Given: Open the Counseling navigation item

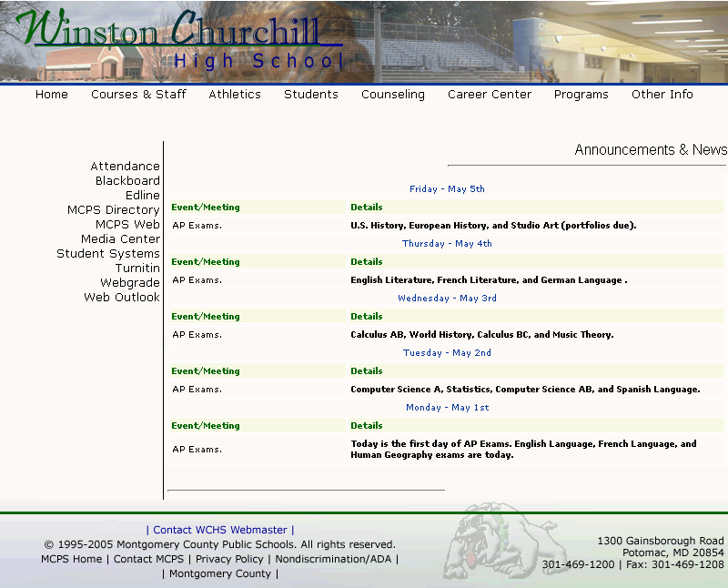Looking at the screenshot, I should click(393, 95).
